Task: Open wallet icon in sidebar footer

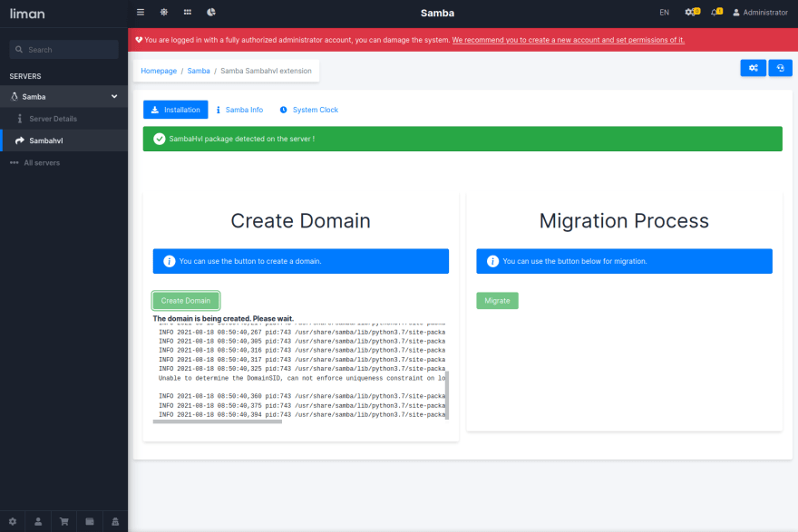Action: click(x=90, y=521)
